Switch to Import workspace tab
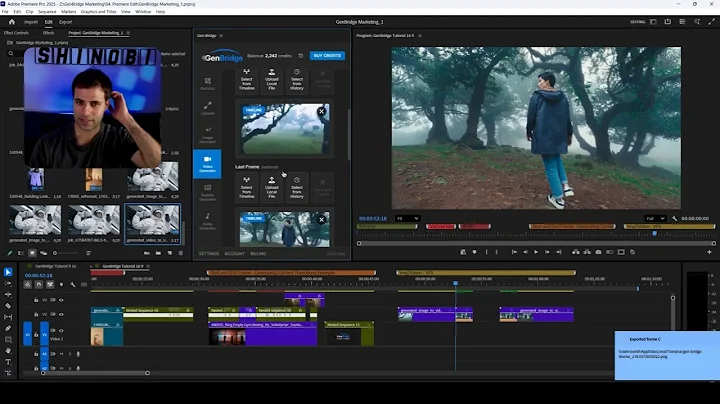 coord(31,22)
